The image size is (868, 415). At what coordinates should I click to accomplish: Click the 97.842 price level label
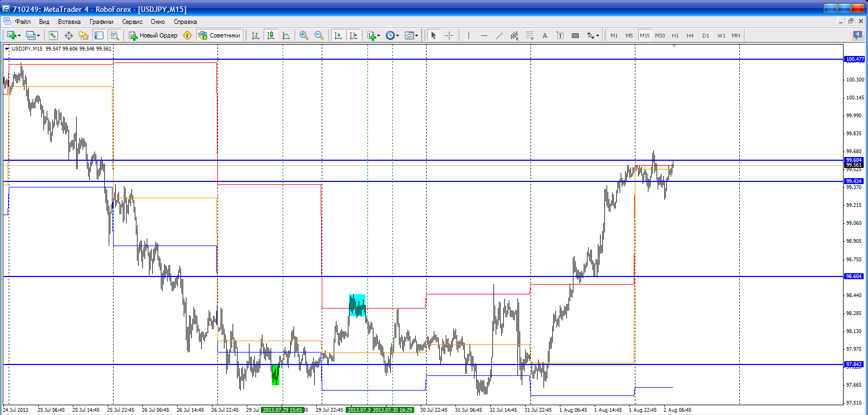click(x=854, y=364)
